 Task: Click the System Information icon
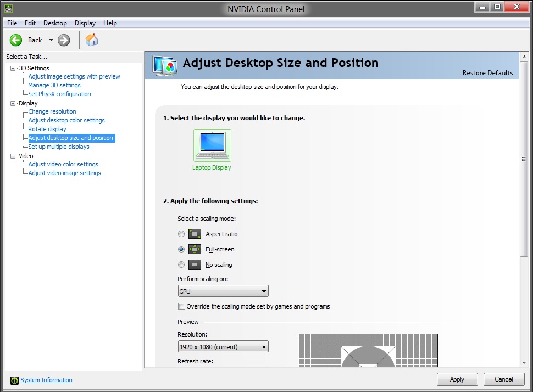[x=14, y=380]
